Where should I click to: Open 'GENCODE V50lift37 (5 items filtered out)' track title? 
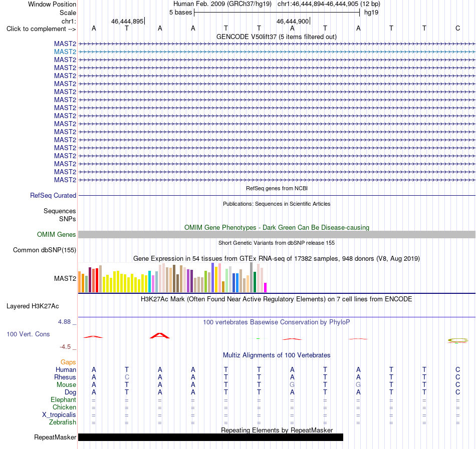point(277,37)
